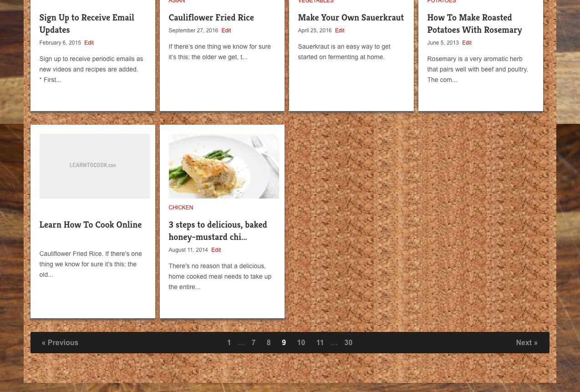Click excerpt 'Rosemary is a very aromatic herb'
The width and height of the screenshot is (580, 392).
click(x=478, y=69)
